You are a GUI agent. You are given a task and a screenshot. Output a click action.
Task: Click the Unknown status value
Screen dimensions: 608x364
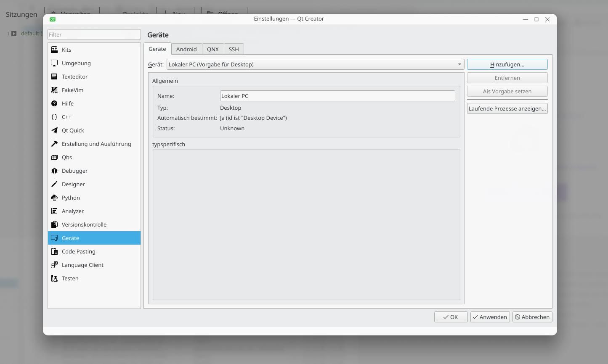(232, 128)
